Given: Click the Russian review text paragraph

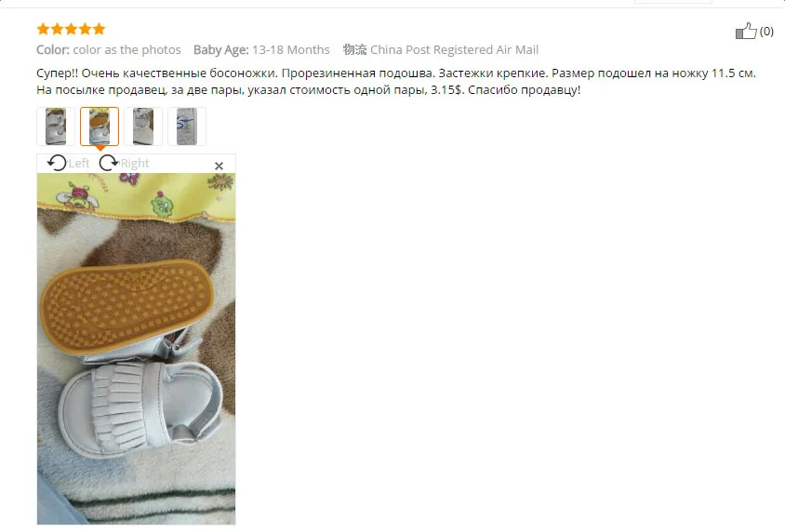Looking at the screenshot, I should (x=396, y=82).
